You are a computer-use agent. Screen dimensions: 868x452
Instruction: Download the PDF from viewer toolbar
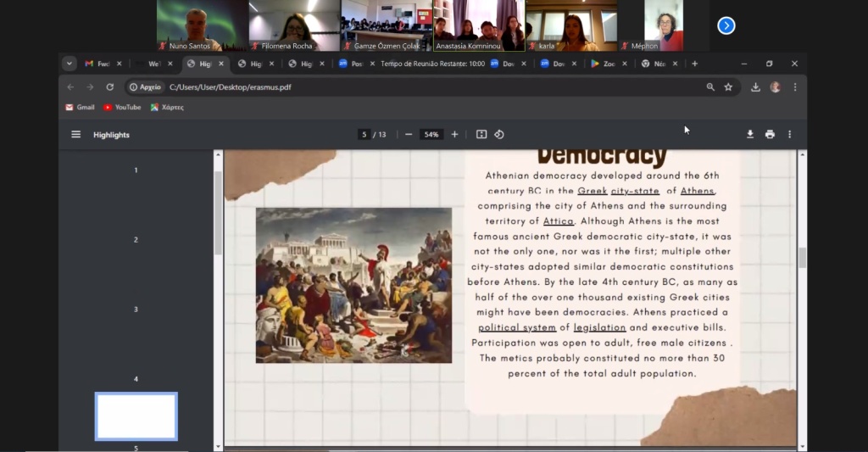(x=750, y=134)
